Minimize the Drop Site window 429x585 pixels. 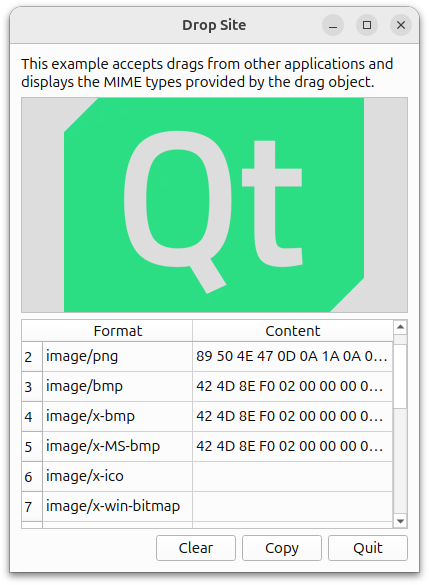[x=333, y=25]
